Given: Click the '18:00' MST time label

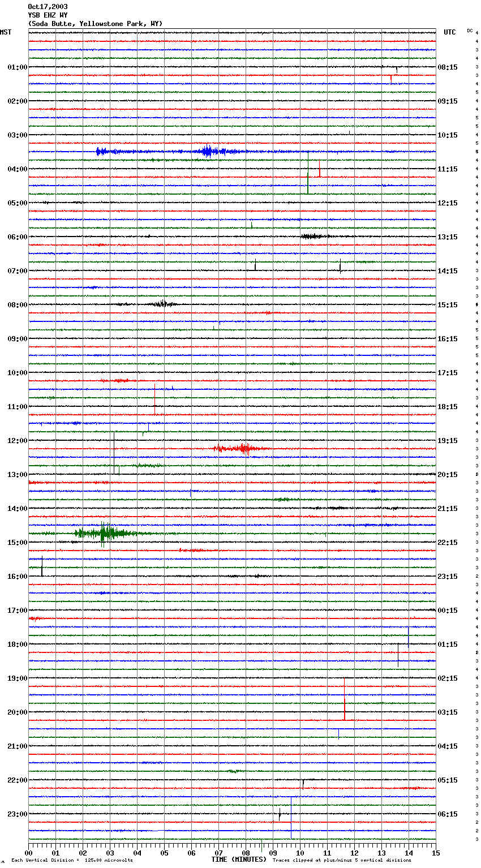Looking at the screenshot, I should click(18, 644).
